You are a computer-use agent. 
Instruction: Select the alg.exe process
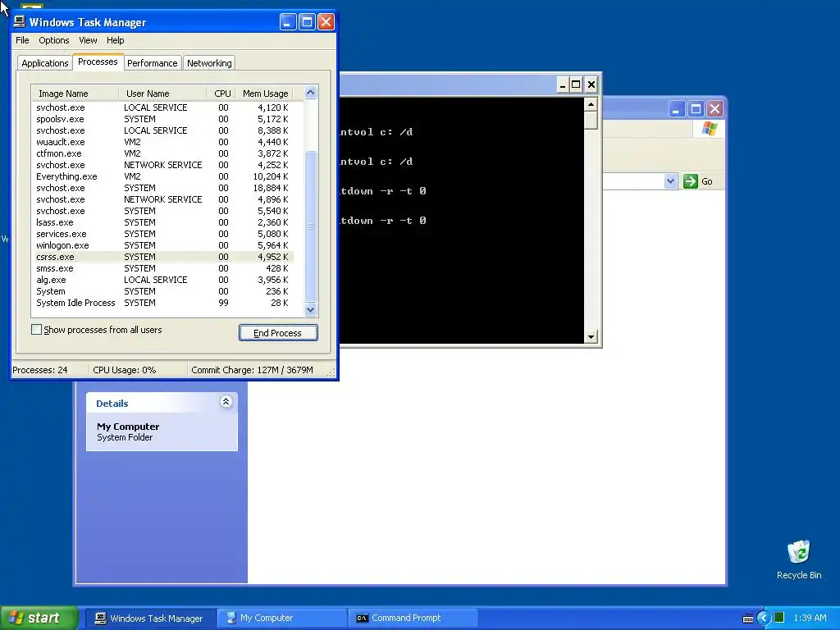[x=164, y=280]
